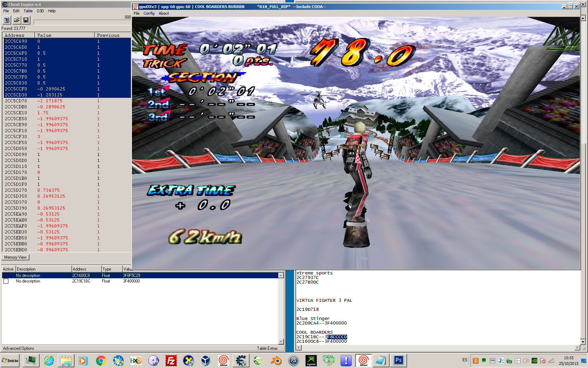Open the gpuDXv3 Config menu

149,13
